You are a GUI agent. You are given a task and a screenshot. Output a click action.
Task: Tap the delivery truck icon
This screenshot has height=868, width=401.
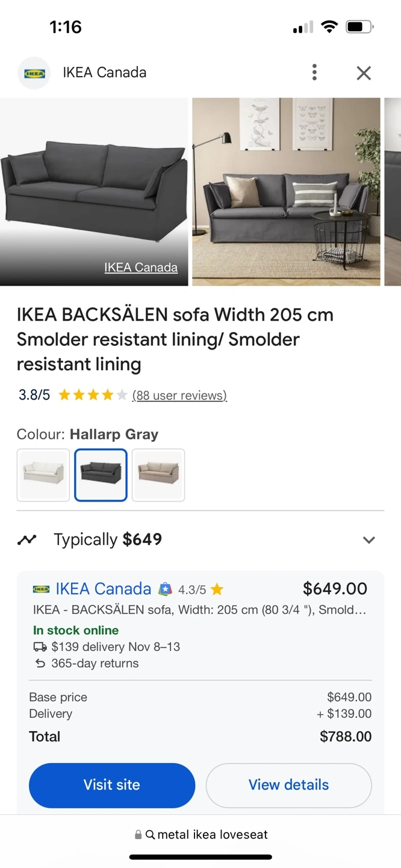tap(40, 647)
